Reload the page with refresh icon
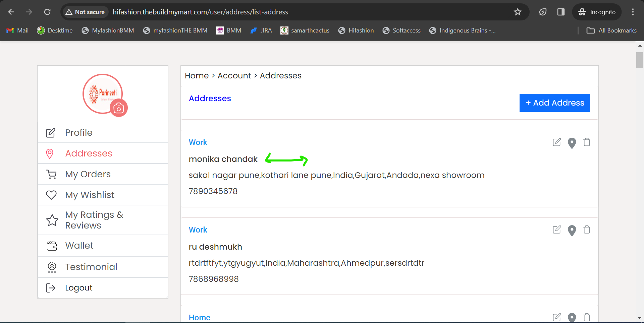The image size is (644, 323). pyautogui.click(x=47, y=12)
